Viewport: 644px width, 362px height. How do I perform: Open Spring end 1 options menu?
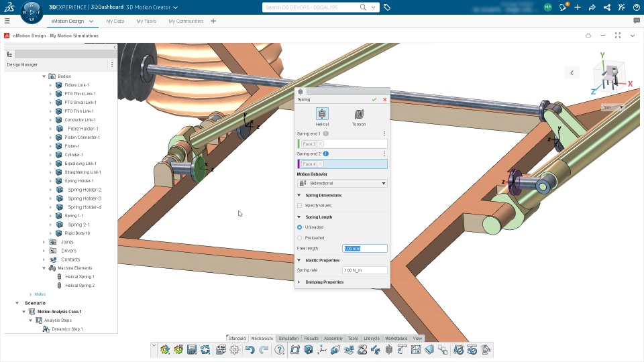coord(384,133)
